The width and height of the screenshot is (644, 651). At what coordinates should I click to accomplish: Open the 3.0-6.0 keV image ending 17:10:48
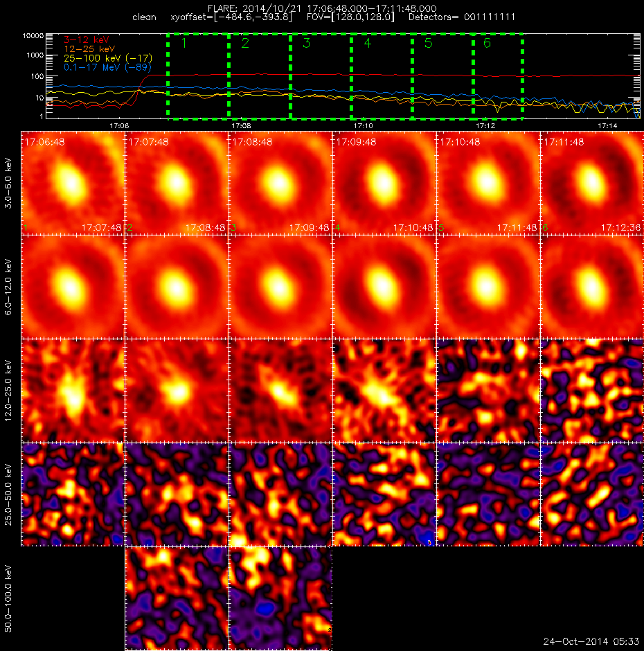[x=384, y=183]
